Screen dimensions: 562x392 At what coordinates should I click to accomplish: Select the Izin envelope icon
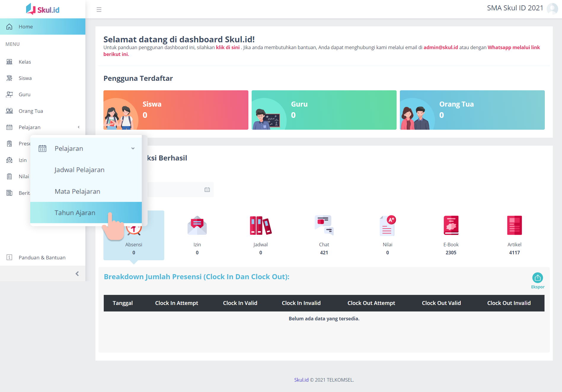click(x=197, y=226)
